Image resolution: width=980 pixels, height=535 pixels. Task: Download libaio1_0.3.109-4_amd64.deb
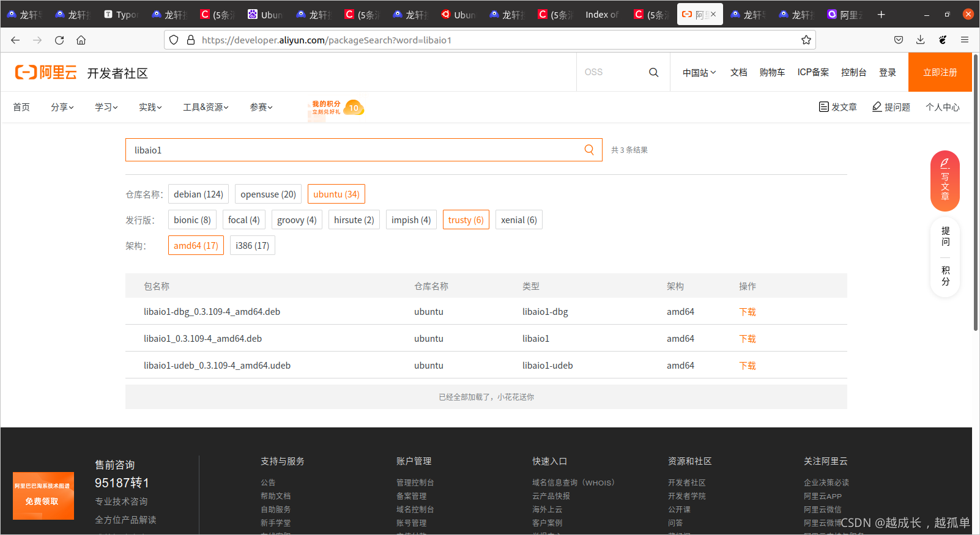coord(748,339)
